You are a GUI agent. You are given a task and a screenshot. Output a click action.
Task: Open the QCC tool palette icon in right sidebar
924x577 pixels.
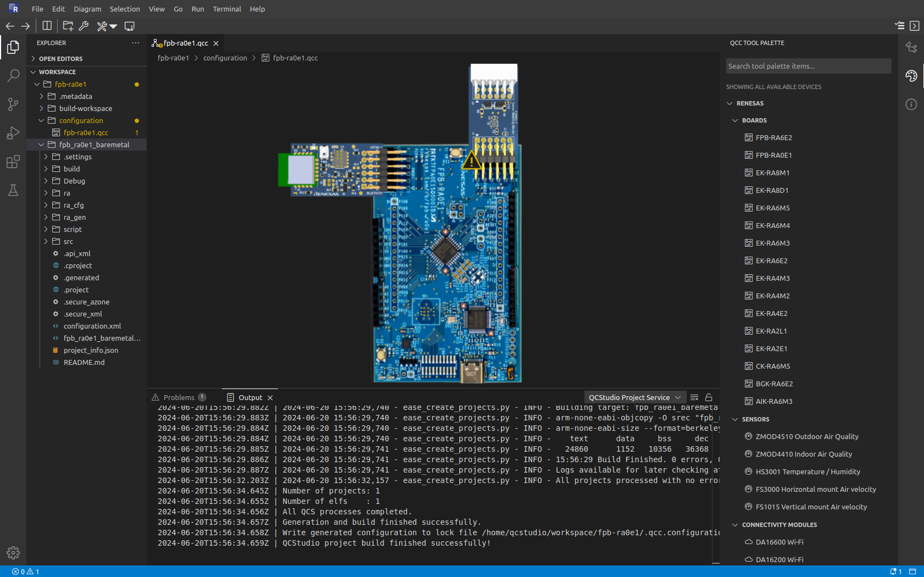(911, 76)
